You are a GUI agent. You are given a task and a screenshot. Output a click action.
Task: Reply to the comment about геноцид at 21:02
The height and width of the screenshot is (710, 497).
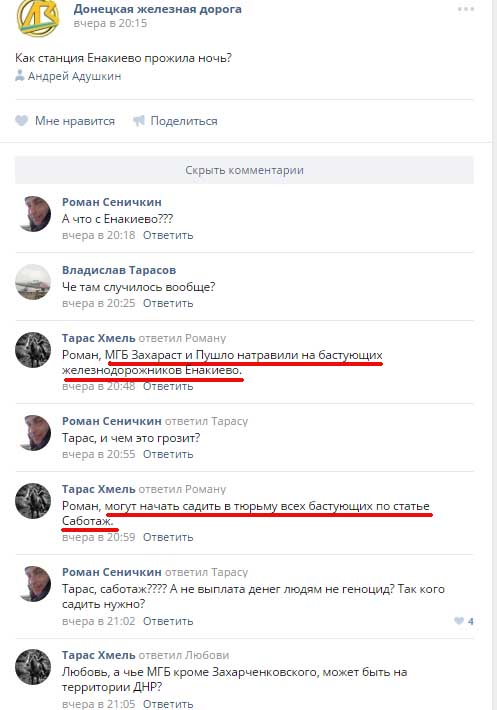(168, 621)
